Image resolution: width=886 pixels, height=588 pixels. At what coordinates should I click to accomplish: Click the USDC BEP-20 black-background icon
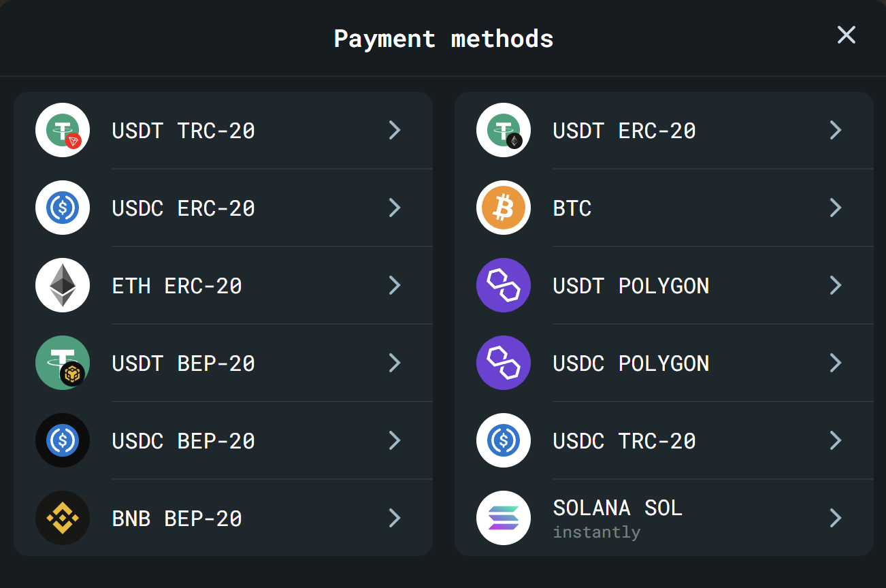[63, 440]
